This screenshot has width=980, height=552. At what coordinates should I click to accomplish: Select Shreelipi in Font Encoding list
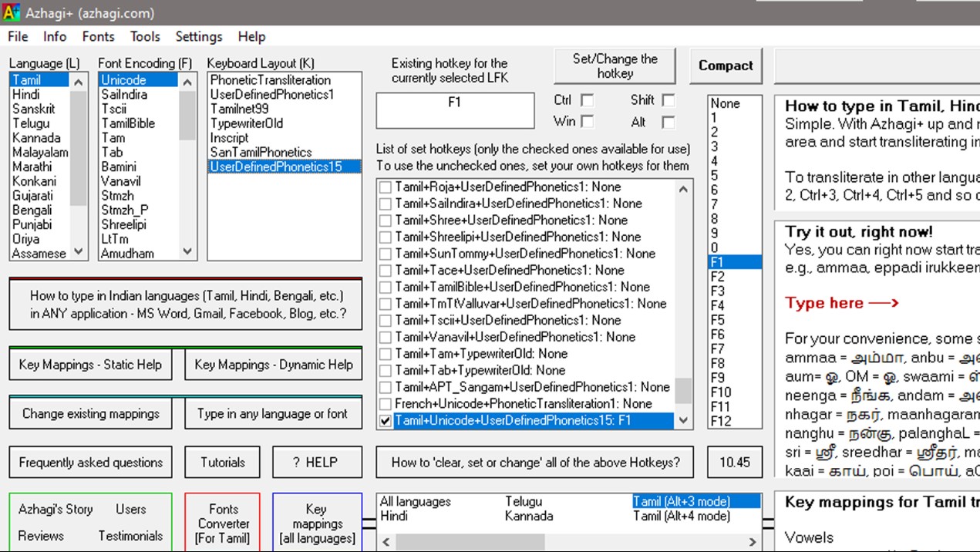click(140, 225)
